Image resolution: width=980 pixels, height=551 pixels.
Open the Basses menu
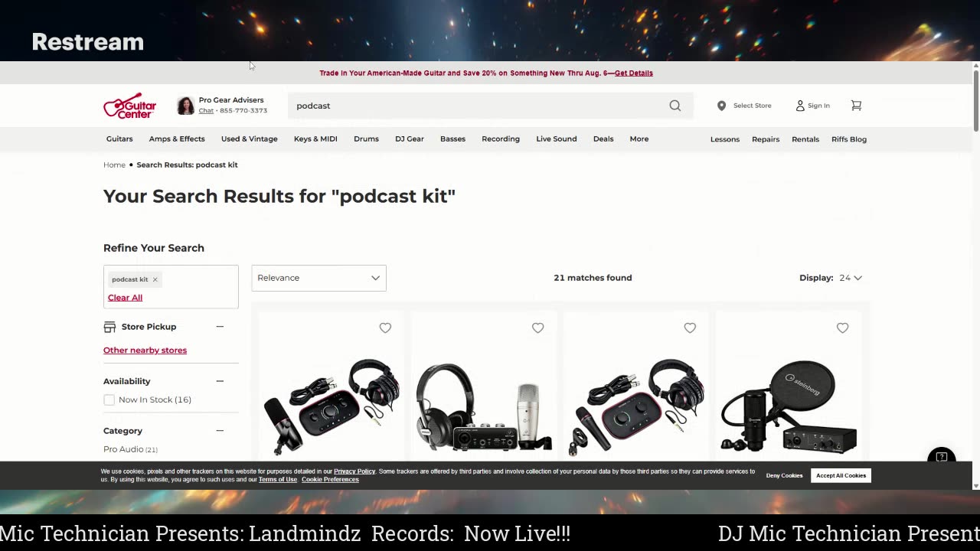[x=452, y=139]
